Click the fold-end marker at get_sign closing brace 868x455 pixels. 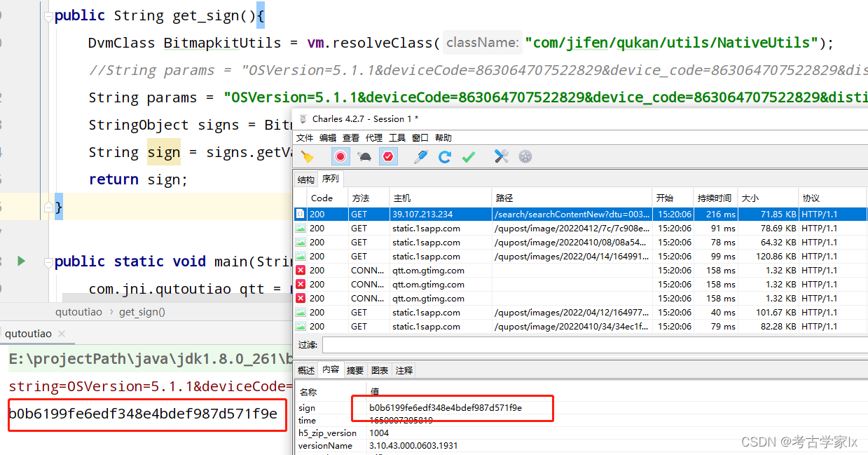coord(48,207)
